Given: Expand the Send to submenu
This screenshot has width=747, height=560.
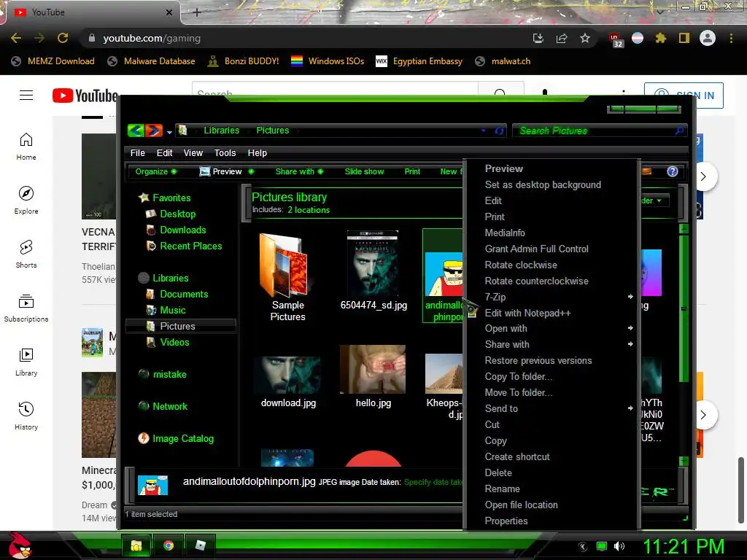Looking at the screenshot, I should click(x=551, y=408).
